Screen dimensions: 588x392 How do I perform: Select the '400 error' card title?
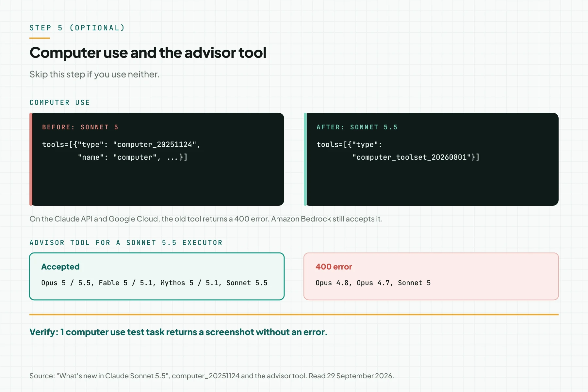[x=334, y=267]
